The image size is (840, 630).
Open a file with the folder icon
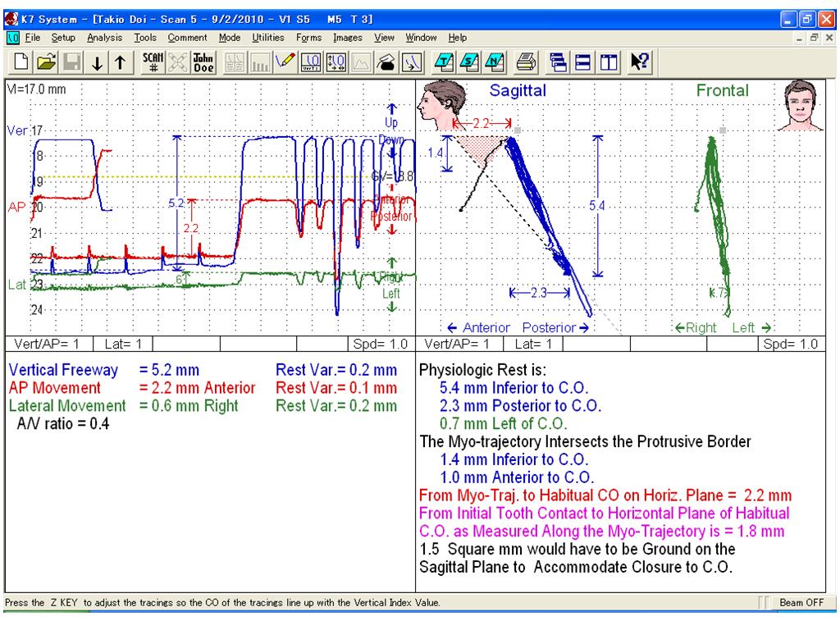tap(47, 62)
